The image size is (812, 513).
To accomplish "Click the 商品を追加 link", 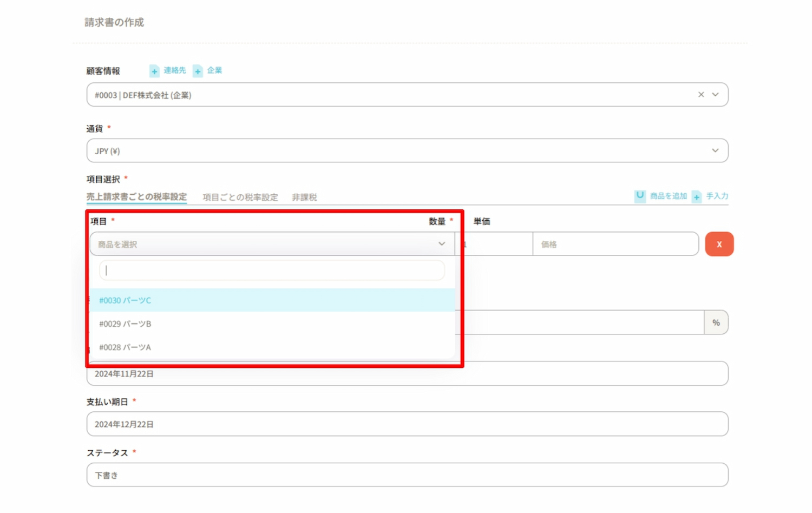I will coord(668,196).
